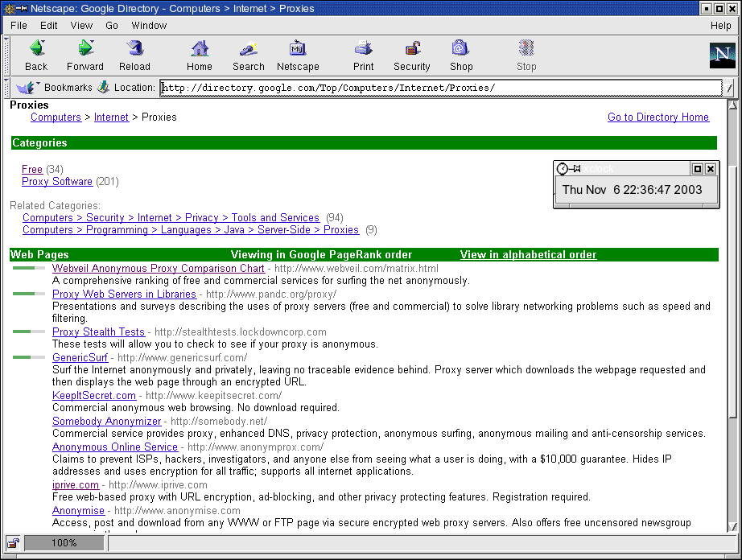Open xclock window menu icon
Viewport: 742px width, 560px height.
[x=563, y=169]
